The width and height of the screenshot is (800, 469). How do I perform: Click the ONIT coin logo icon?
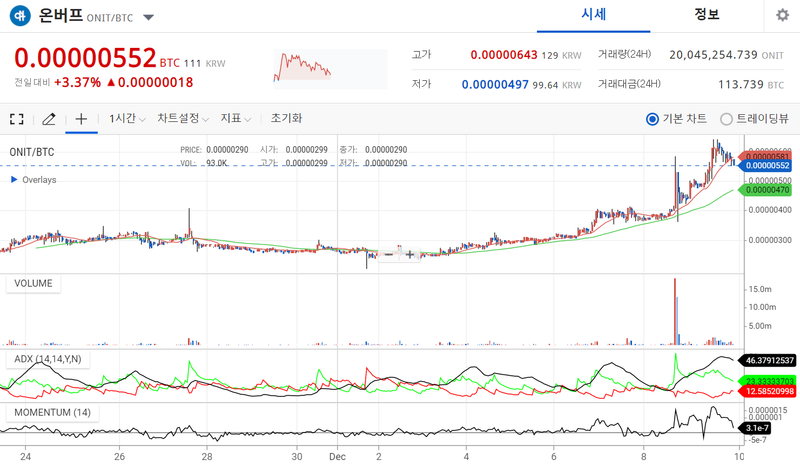click(20, 16)
